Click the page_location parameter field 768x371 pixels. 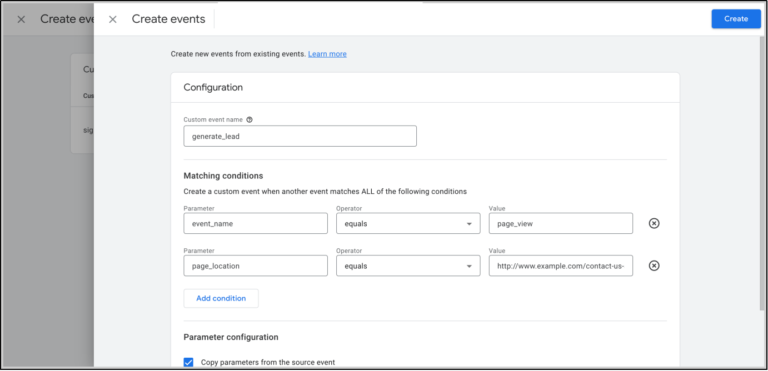tap(256, 266)
